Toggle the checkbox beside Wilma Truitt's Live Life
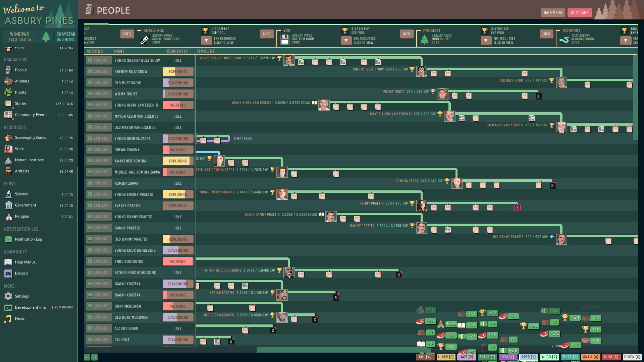 coord(90,94)
